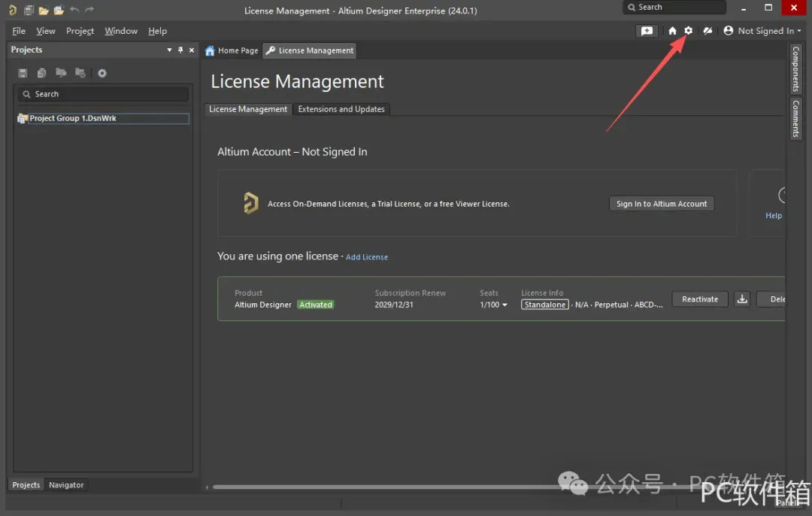Open Projects panel dropdown arrow
This screenshot has width=812, height=516.
pyautogui.click(x=169, y=50)
